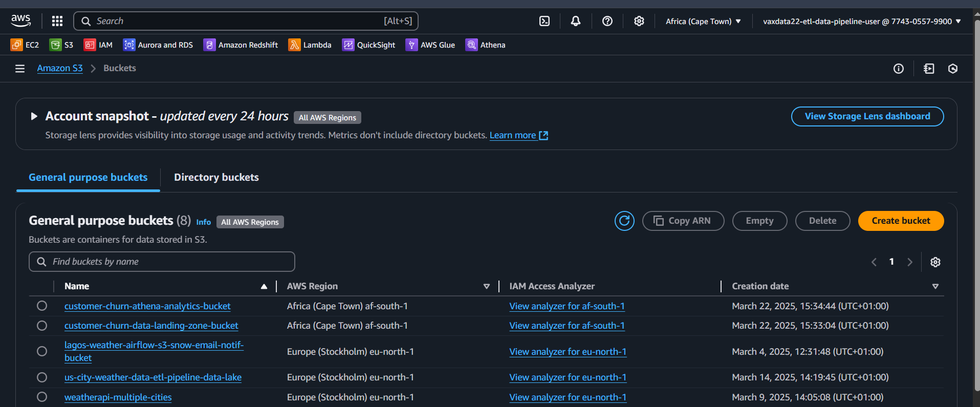Image resolution: width=980 pixels, height=407 pixels.
Task: Sort by Creation date column
Action: click(x=935, y=287)
